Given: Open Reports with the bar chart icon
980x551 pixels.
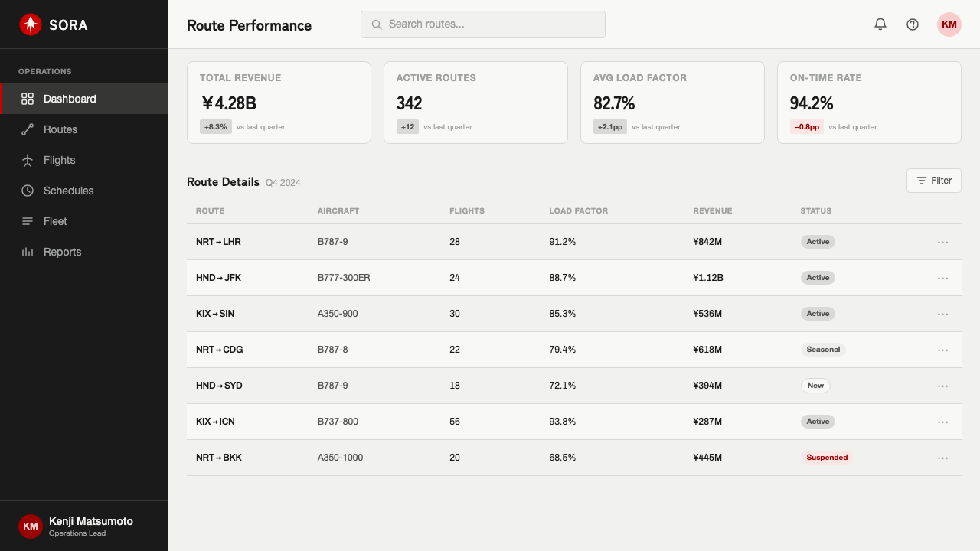Looking at the screenshot, I should [x=84, y=252].
